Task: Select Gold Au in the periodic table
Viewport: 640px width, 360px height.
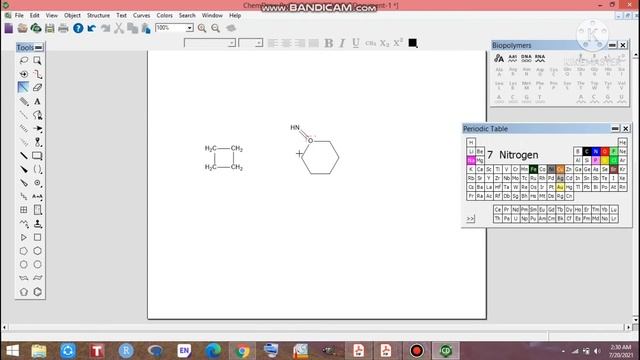Action: (560, 187)
